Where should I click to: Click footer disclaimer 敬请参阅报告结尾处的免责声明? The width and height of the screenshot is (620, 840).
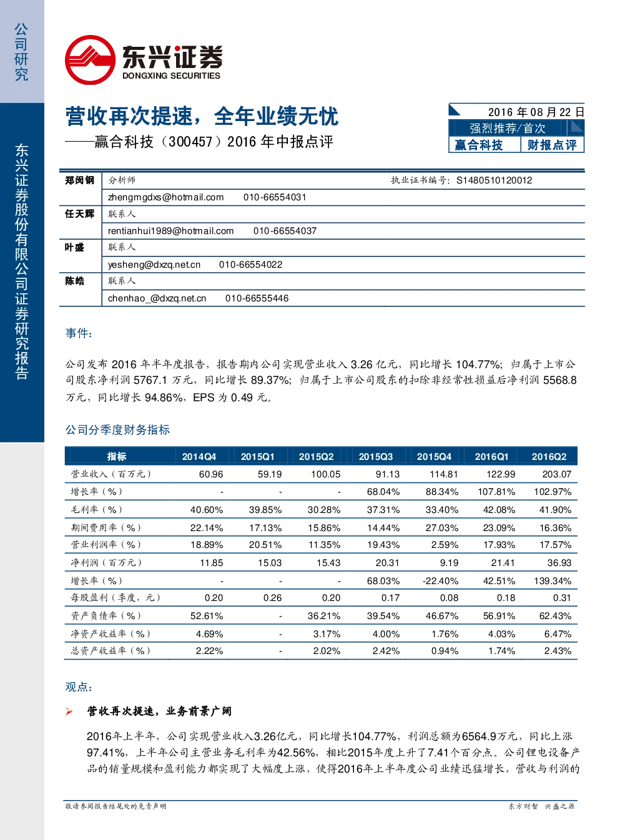coord(116,806)
